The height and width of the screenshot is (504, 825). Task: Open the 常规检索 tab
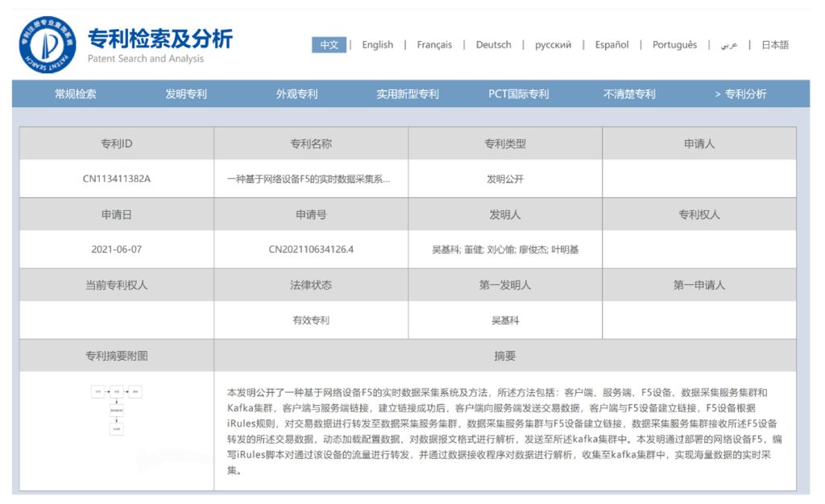75,94
